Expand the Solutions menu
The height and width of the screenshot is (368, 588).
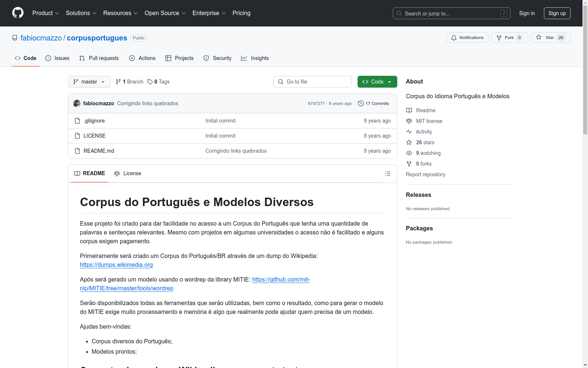click(x=81, y=13)
